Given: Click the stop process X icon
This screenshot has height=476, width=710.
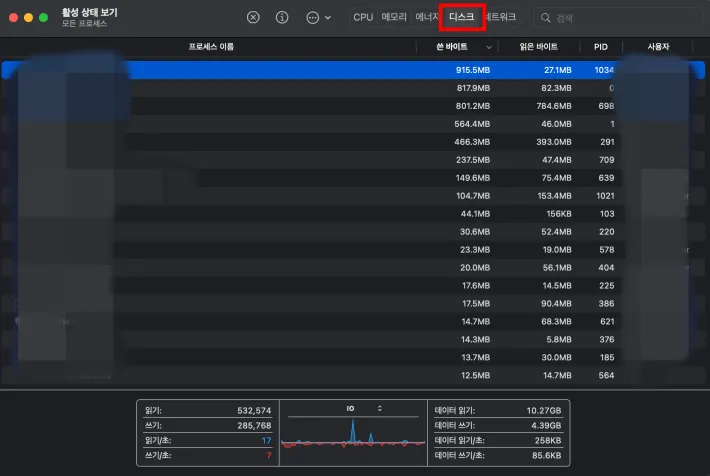Looking at the screenshot, I should 253,18.
